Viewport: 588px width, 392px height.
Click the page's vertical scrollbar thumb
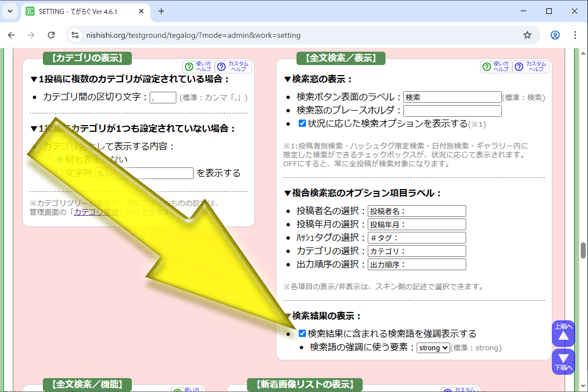(x=584, y=250)
